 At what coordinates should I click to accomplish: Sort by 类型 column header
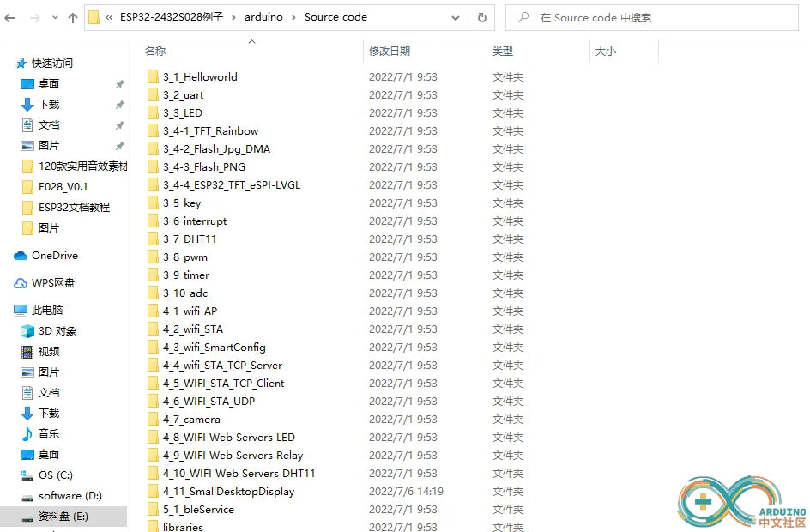point(503,51)
